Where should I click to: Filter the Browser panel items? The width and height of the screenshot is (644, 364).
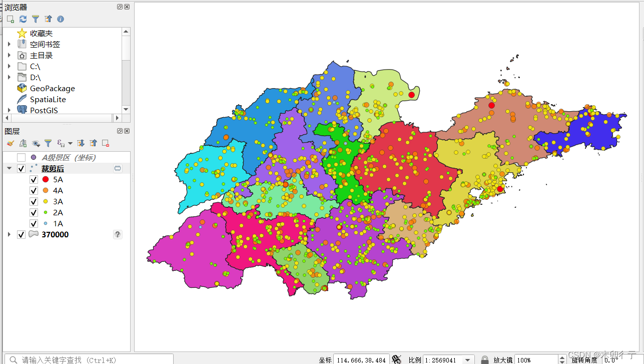(35, 19)
